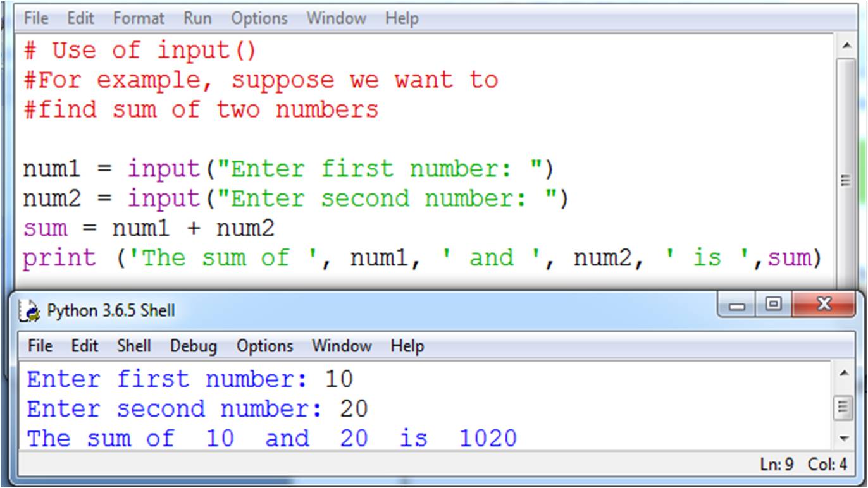Minimize the Python 3.6.5 Shell window

tap(737, 306)
